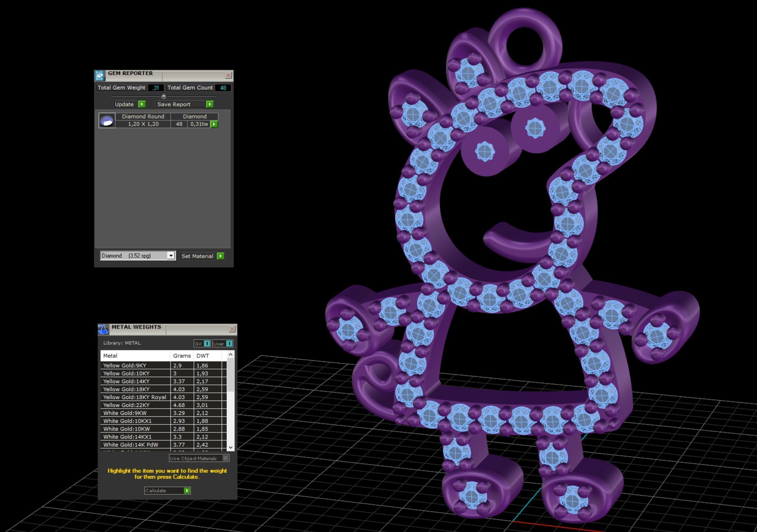Click green arrow on Diamond 0,31tw row

(x=214, y=124)
